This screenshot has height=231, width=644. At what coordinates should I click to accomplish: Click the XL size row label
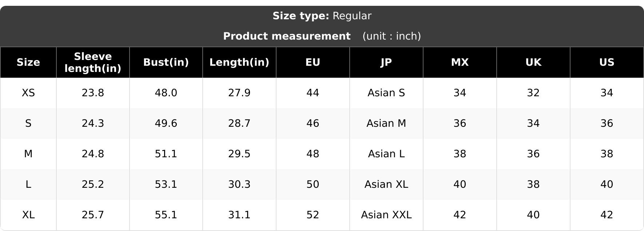click(x=28, y=215)
